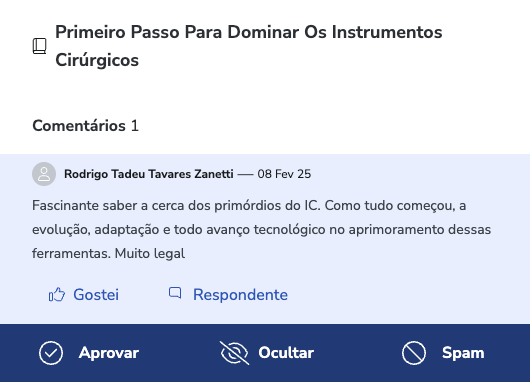
Task: Reply using the Respondente link
Action: [x=240, y=294]
